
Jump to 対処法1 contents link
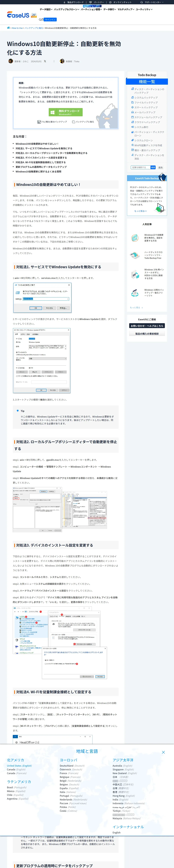pos(44,148)
